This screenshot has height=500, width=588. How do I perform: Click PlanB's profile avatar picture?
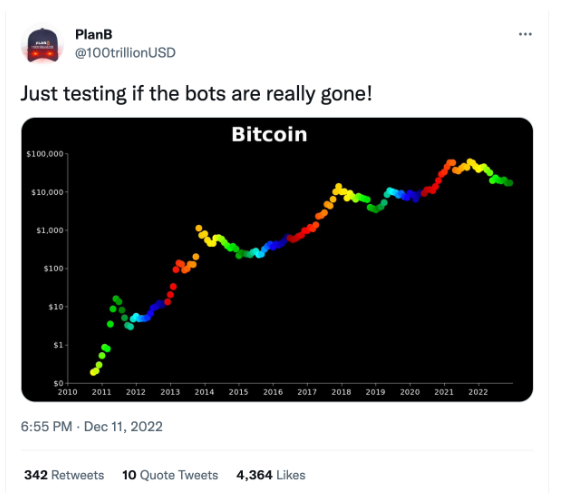[42, 44]
